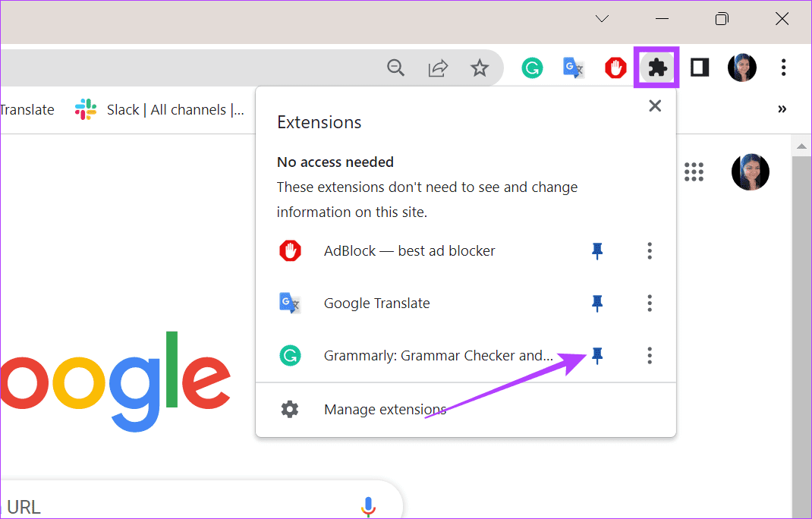Open the Translate bookmark
Viewport: 812px width, 519px height.
pos(27,110)
